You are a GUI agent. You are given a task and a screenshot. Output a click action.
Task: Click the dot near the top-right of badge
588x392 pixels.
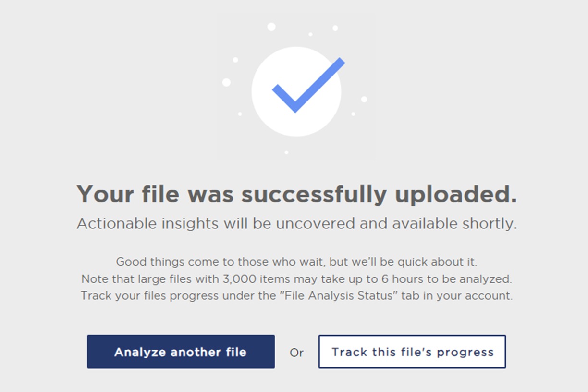(x=335, y=28)
